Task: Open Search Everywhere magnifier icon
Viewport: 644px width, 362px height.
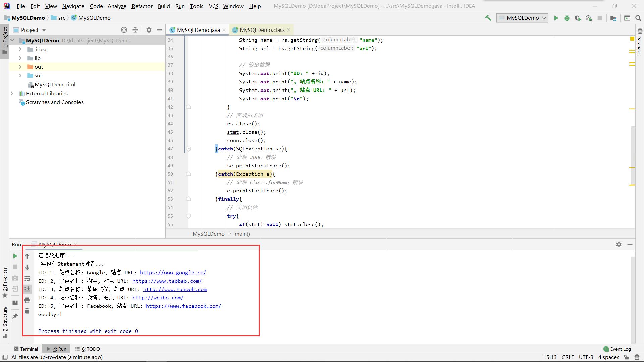Action: 638,18
